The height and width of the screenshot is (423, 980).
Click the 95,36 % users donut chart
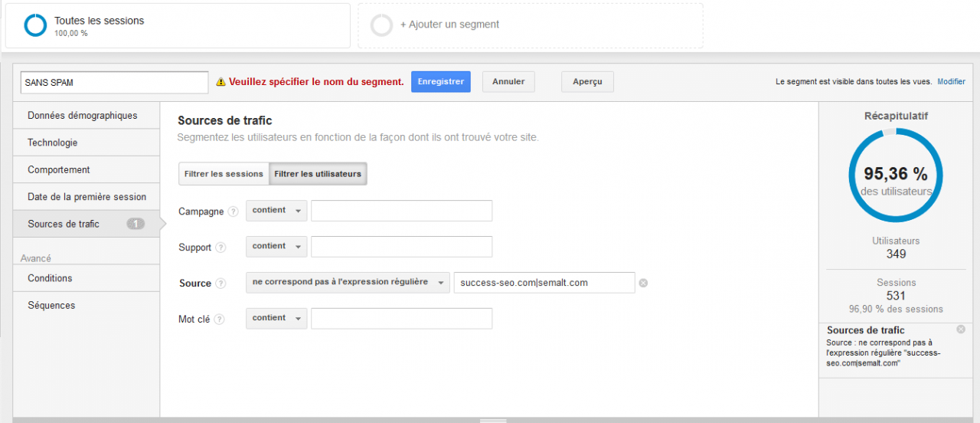tap(896, 175)
